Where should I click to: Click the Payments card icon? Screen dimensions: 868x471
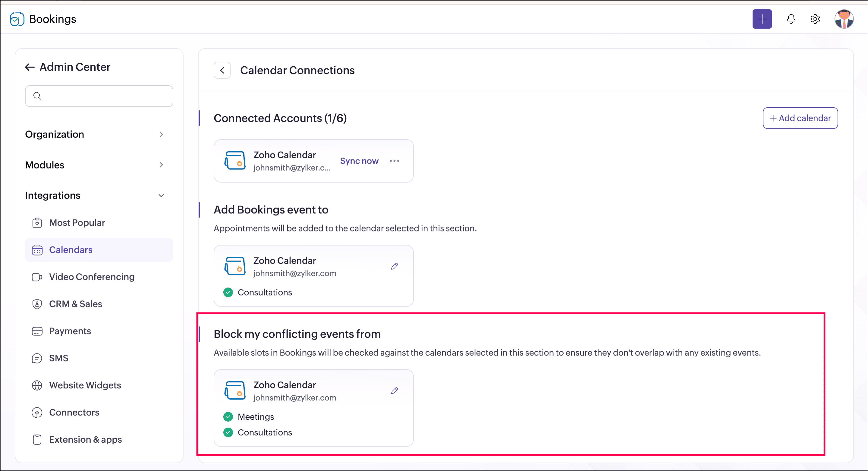click(37, 331)
